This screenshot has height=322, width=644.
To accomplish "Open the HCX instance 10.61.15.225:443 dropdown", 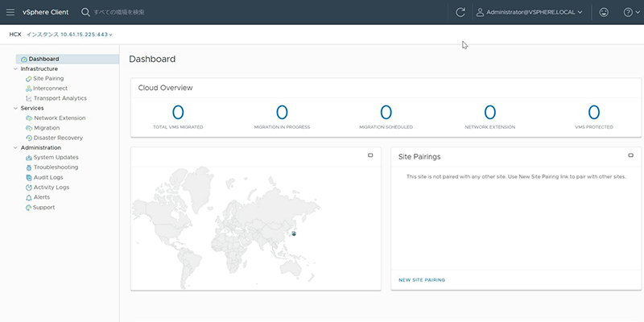I will pyautogui.click(x=69, y=35).
